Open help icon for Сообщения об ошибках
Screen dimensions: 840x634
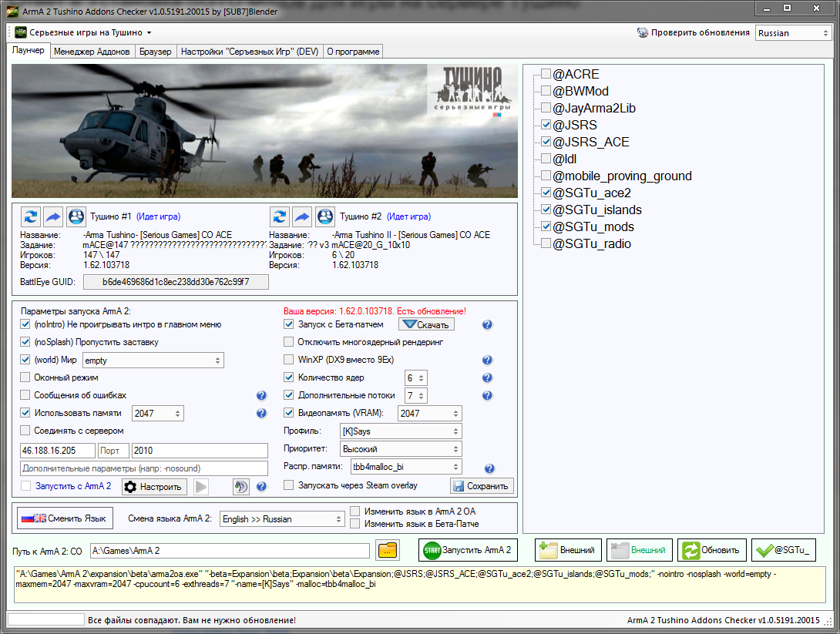click(x=261, y=395)
